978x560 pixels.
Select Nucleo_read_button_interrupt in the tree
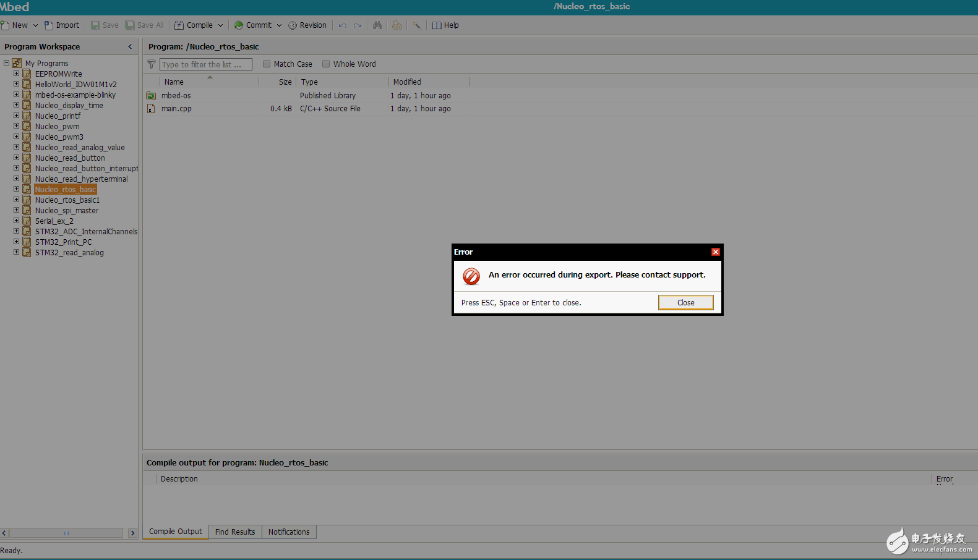click(87, 169)
